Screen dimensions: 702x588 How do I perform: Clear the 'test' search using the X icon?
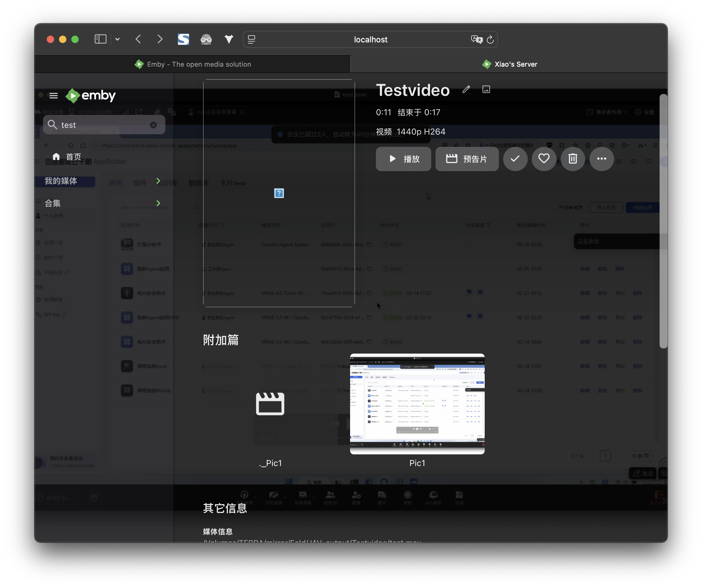pyautogui.click(x=153, y=125)
